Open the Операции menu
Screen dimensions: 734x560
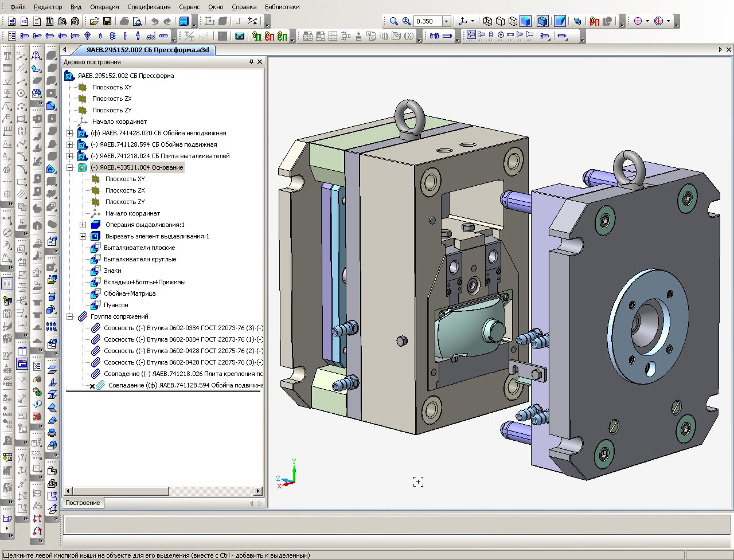tap(104, 7)
